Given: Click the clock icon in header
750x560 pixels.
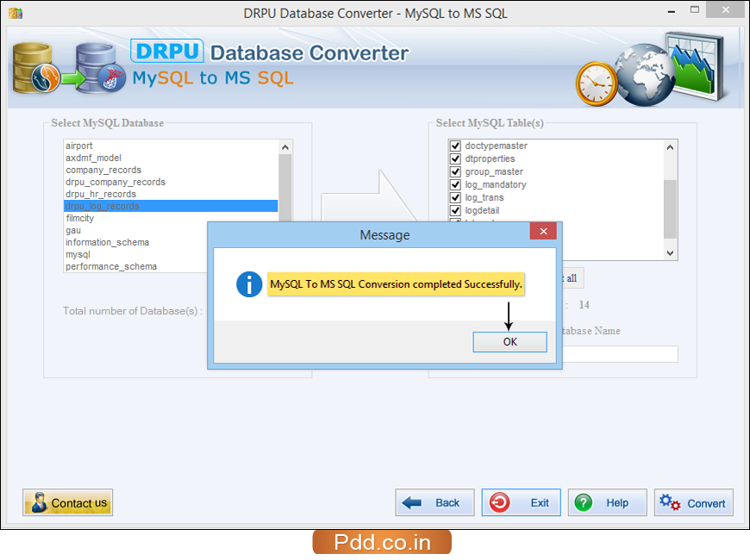Looking at the screenshot, I should point(596,84).
